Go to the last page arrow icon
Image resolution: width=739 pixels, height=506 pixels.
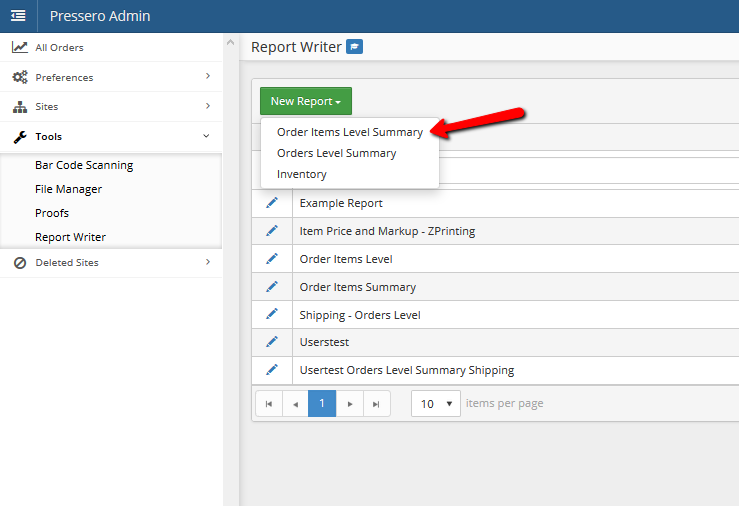tap(376, 404)
